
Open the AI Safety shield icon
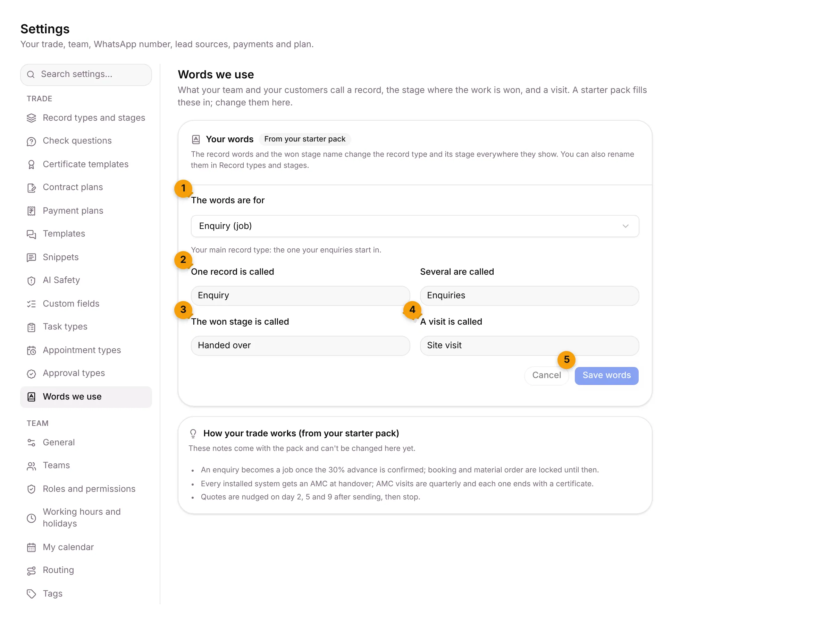[32, 281]
